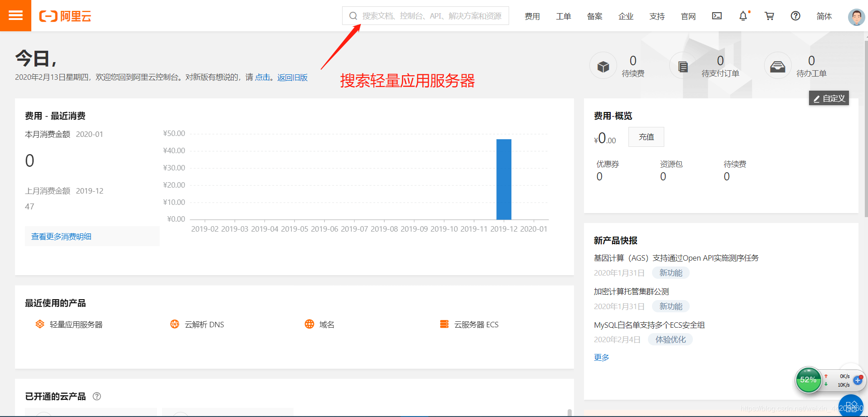Click the 待续费 count 0 in header

pos(633,60)
